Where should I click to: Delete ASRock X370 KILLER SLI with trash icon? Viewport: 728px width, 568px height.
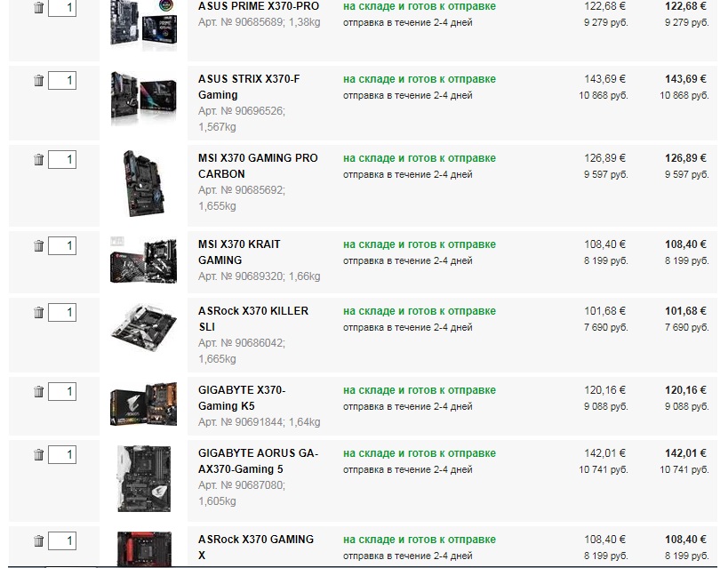tap(39, 312)
